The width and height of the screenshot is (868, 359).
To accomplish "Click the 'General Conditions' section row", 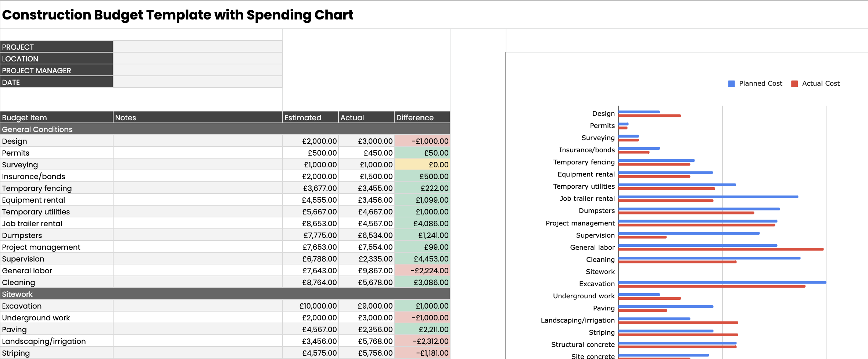I will pyautogui.click(x=225, y=129).
